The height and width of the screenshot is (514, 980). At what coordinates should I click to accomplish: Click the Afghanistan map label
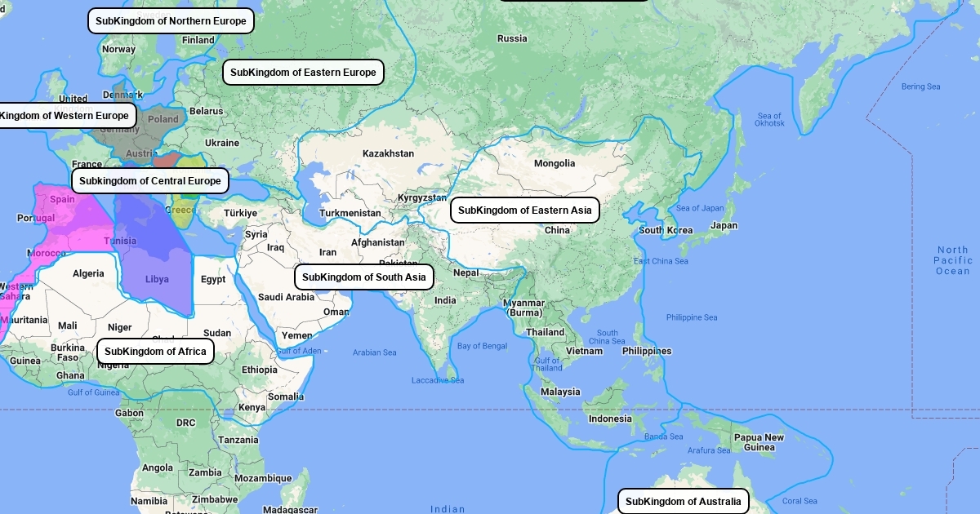point(378,242)
